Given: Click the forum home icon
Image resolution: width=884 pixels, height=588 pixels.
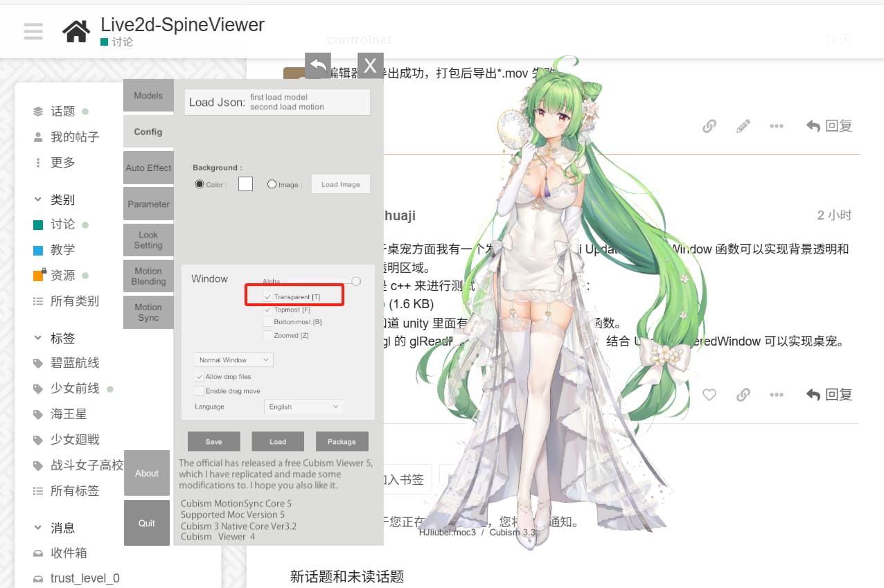Looking at the screenshot, I should point(76,31).
